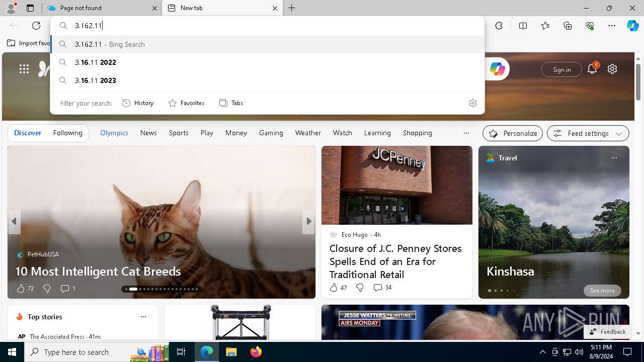The width and height of the screenshot is (644, 362).
Task: Close the New tab tab
Action: (x=275, y=8)
